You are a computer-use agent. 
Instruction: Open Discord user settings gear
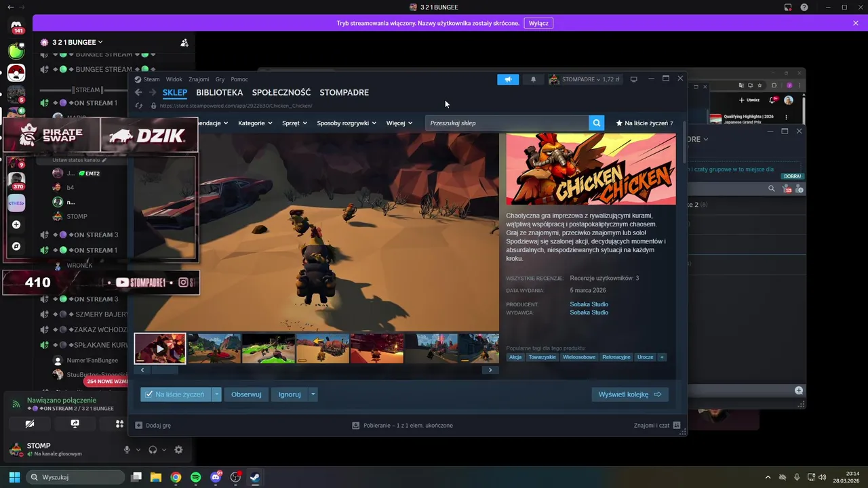[x=178, y=449]
